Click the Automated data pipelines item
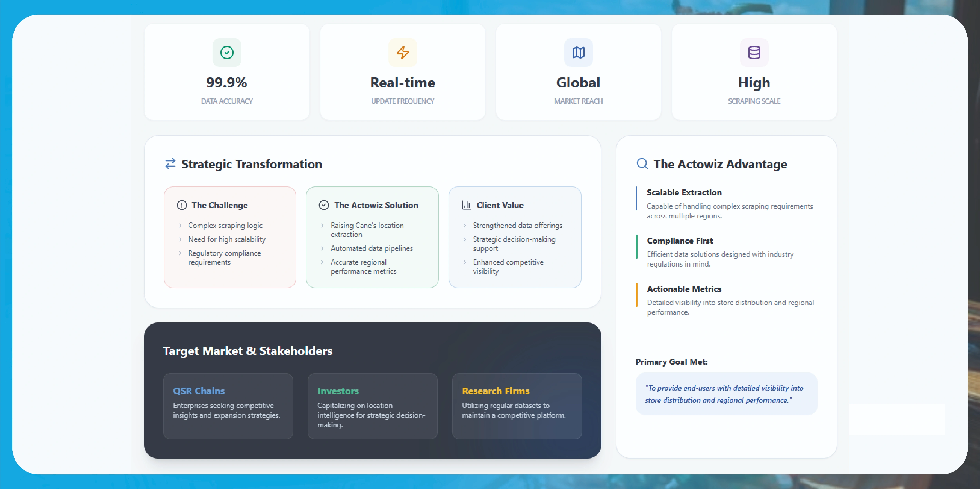 pyautogui.click(x=372, y=248)
